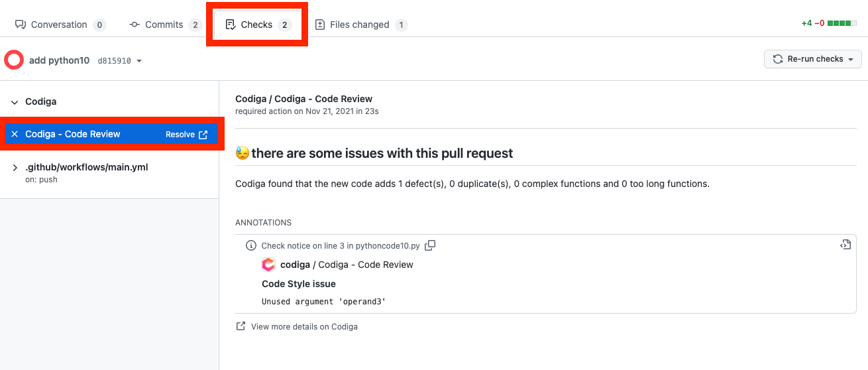Open the Commits tab
This screenshot has height=370, width=868.
pos(164,25)
